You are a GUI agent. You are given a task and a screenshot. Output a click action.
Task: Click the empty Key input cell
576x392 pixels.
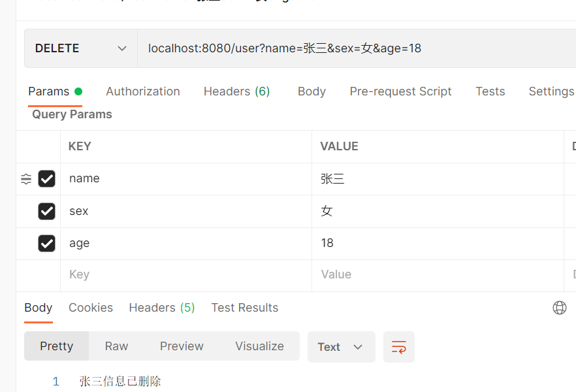186,275
